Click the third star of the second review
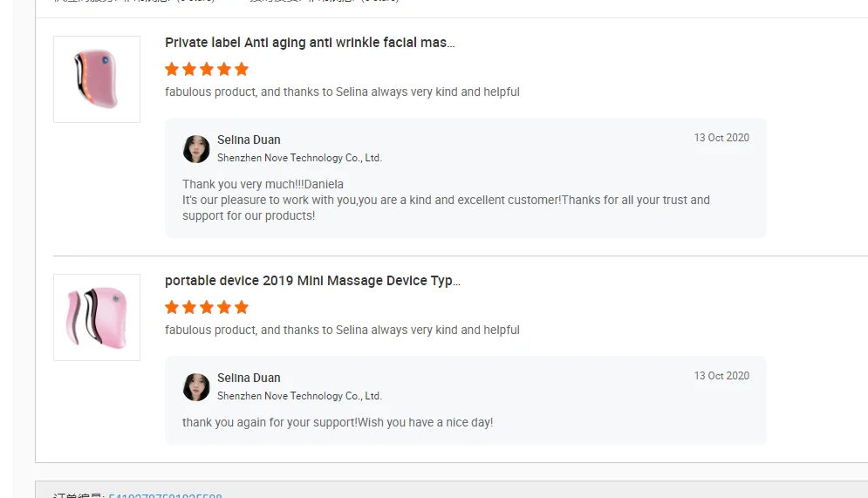The height and width of the screenshot is (498, 868). point(207,307)
